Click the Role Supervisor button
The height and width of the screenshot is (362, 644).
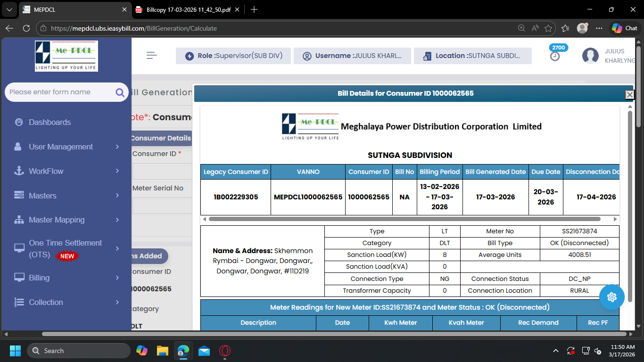[x=233, y=56]
